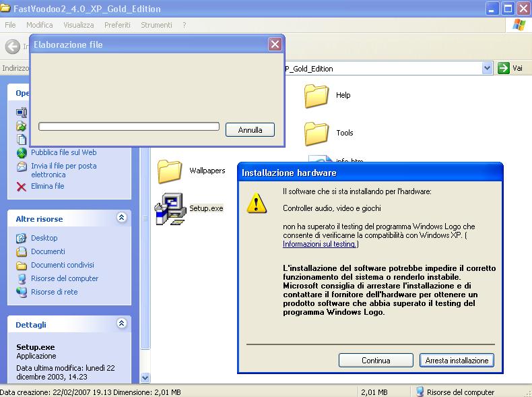
Task: Click the sidebar vertical scrollbar thumb
Action: pos(145,248)
